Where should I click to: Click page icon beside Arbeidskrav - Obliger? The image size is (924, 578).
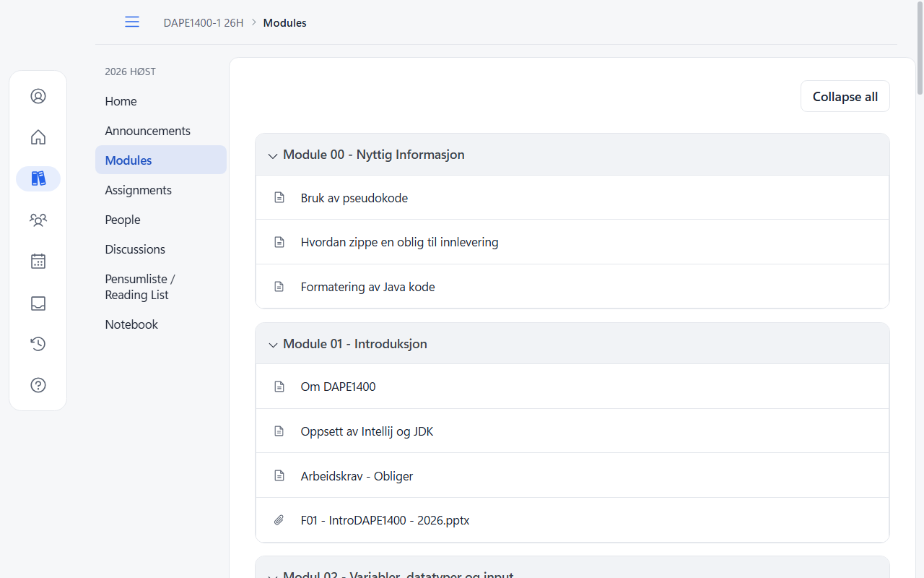[279, 476]
